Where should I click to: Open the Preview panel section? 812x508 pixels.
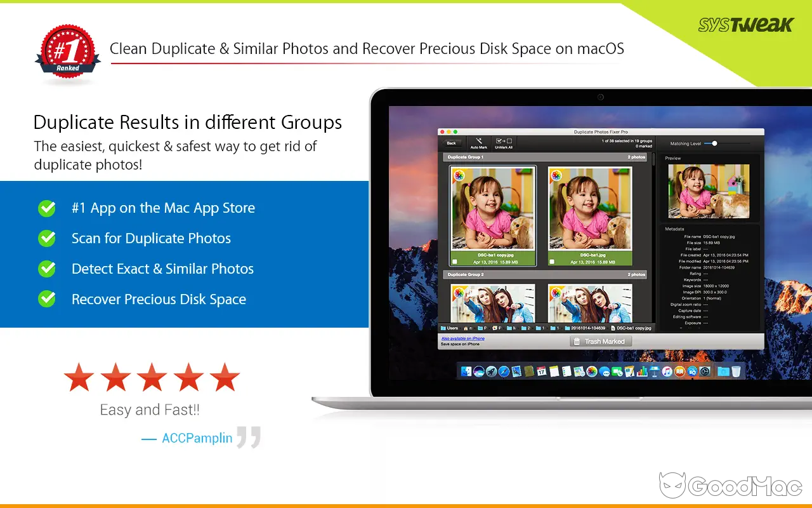672,158
